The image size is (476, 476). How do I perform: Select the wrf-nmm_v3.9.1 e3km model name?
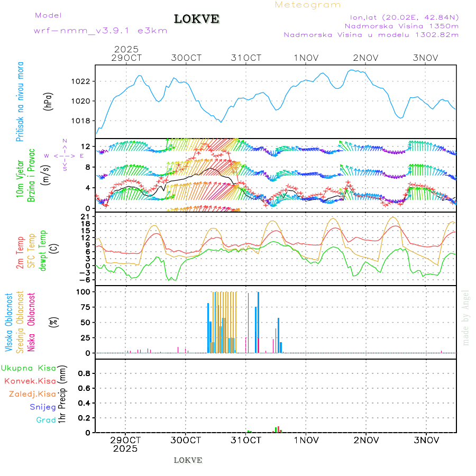100,31
